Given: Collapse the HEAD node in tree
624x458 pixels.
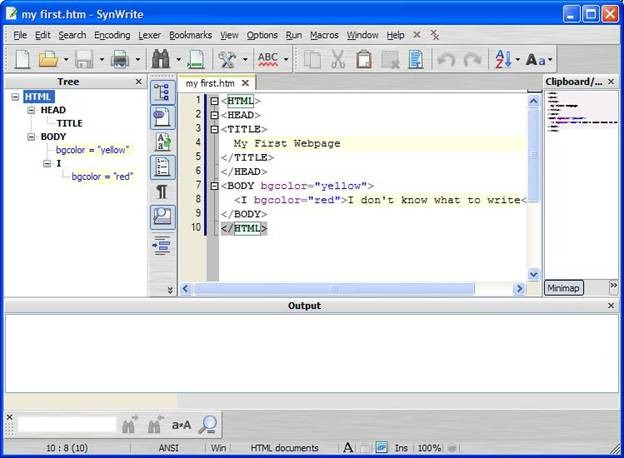Looking at the screenshot, I should coord(32,110).
